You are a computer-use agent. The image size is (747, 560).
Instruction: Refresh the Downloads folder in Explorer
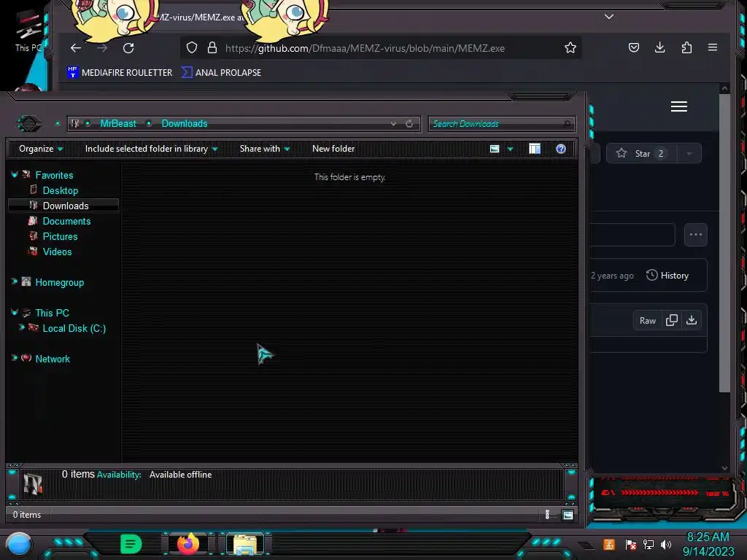409,124
